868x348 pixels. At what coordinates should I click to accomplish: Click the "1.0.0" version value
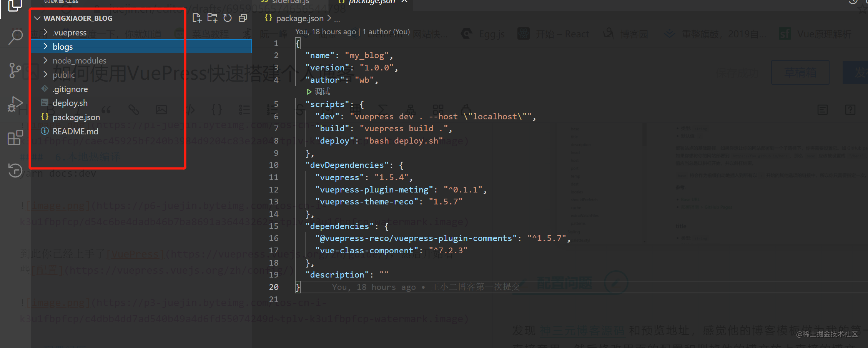pos(376,68)
